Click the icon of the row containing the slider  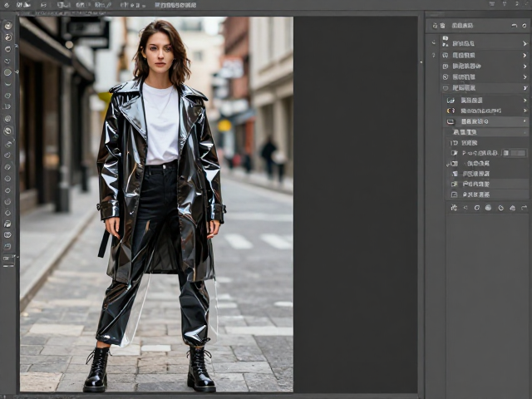pyautogui.click(x=454, y=153)
